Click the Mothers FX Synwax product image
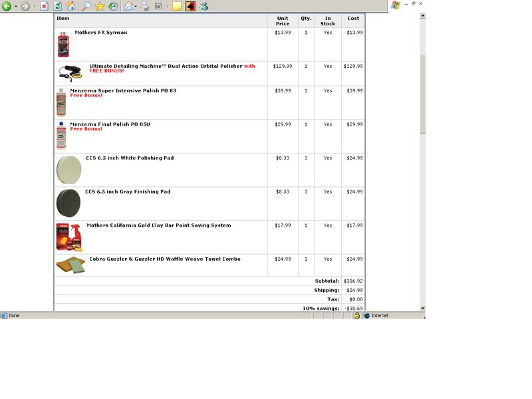The image size is (532, 399). (x=63, y=45)
